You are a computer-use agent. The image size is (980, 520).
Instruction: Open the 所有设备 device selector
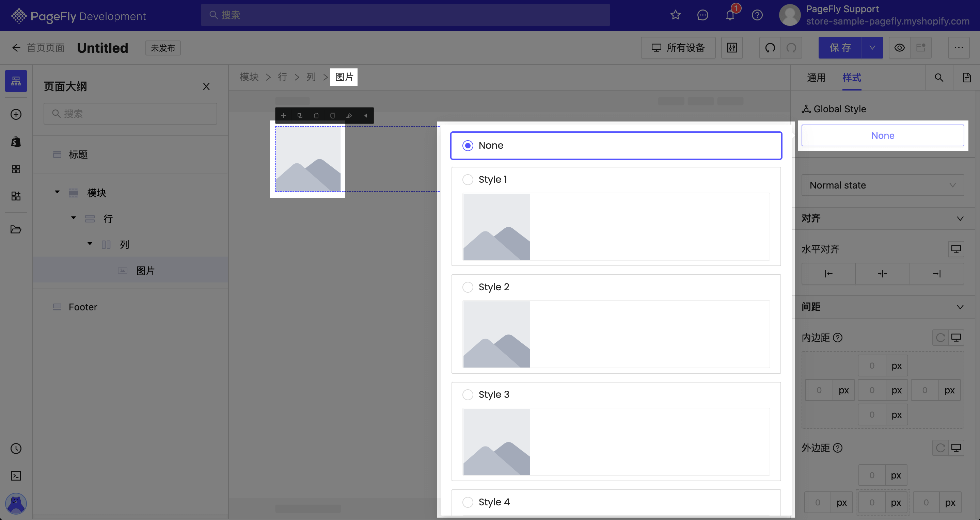click(x=678, y=48)
